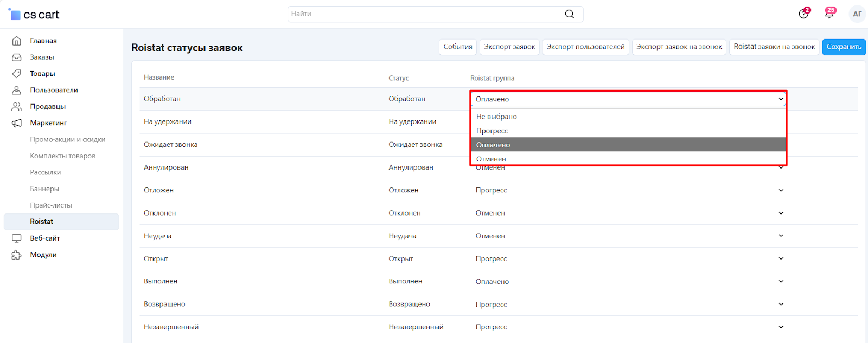Collapse the Обработан row's open Оплачено select
This screenshot has width=868, height=343.
[628, 99]
